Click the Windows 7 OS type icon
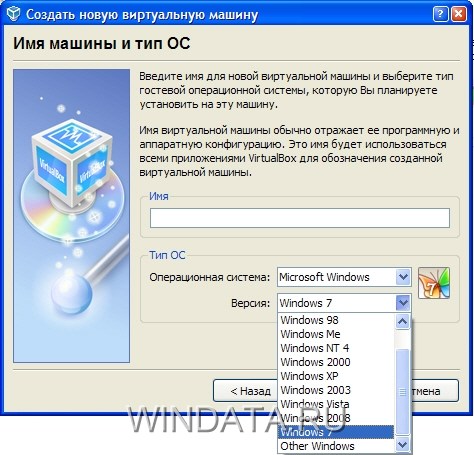474x455 pixels. tap(434, 283)
